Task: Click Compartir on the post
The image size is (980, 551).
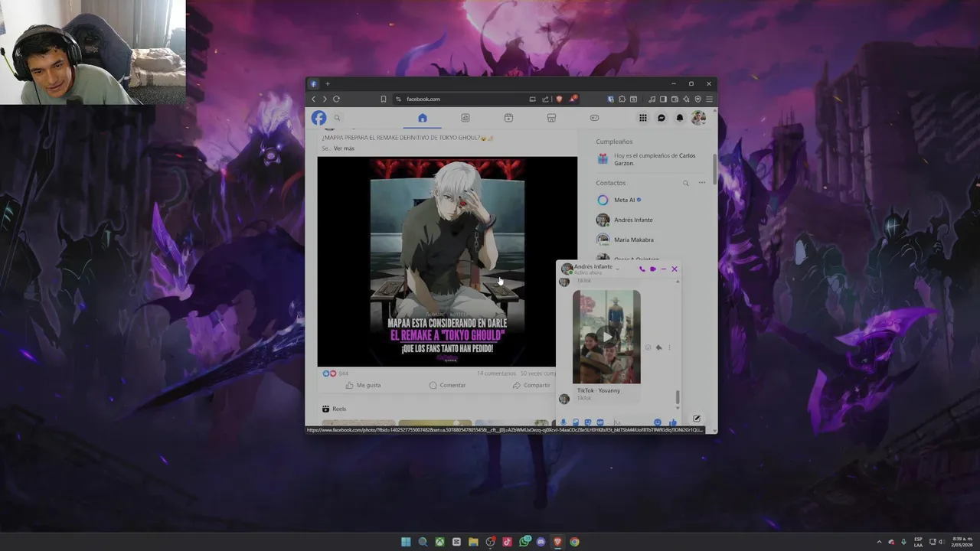Action: pyautogui.click(x=531, y=385)
